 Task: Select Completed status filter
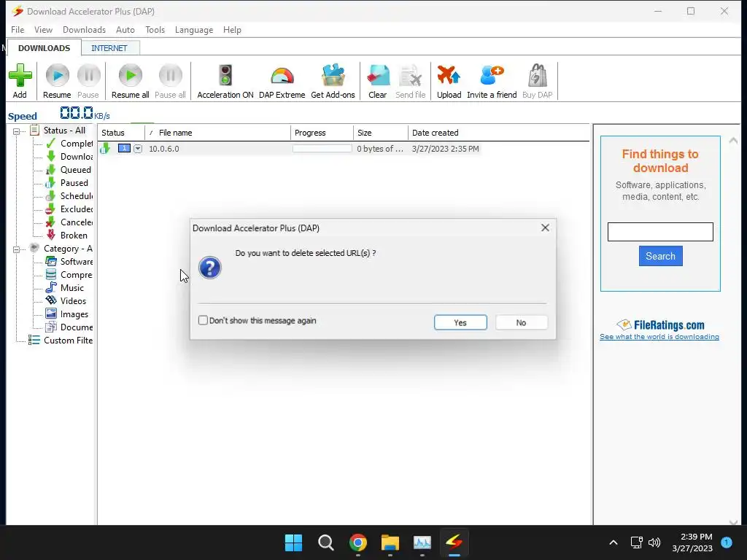[69, 144]
